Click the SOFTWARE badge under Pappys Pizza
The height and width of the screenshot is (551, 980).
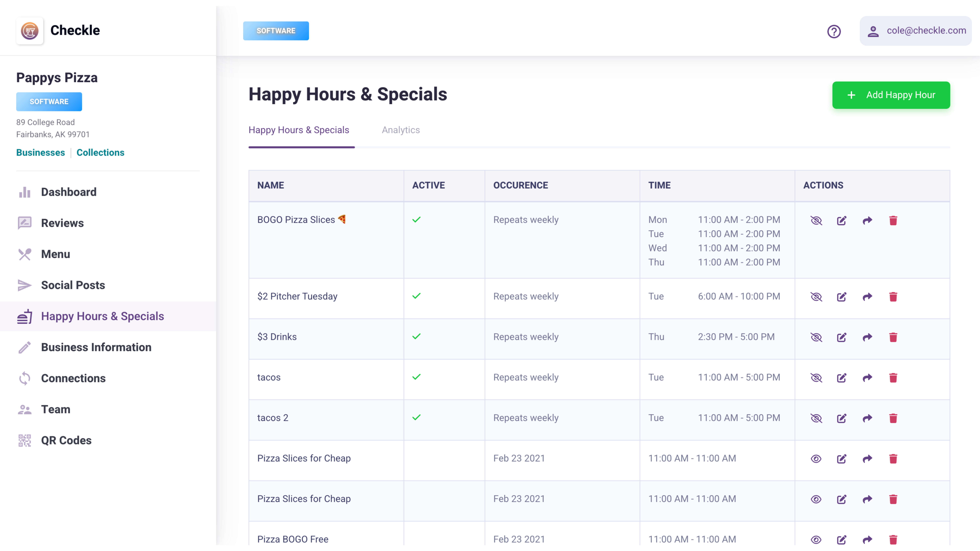point(49,102)
